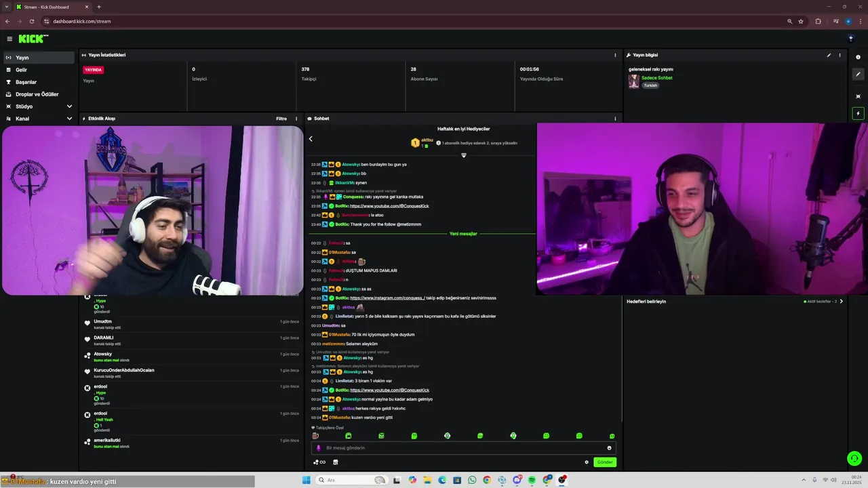Click studio camera icon in right rail
Image resolution: width=868 pixels, height=488 pixels.
tap(858, 96)
